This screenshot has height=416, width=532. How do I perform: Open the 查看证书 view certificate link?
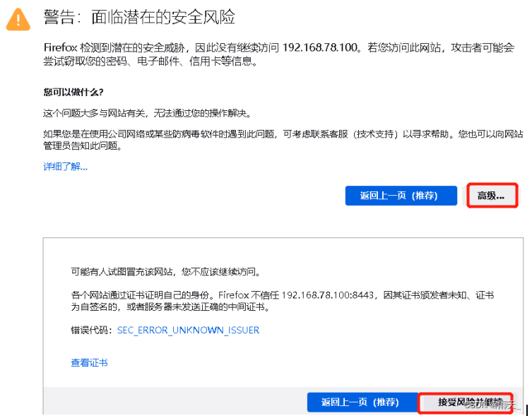[x=89, y=363]
